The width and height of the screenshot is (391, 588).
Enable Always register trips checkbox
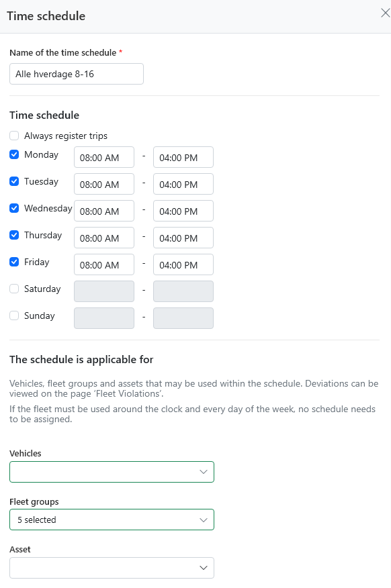(x=14, y=136)
